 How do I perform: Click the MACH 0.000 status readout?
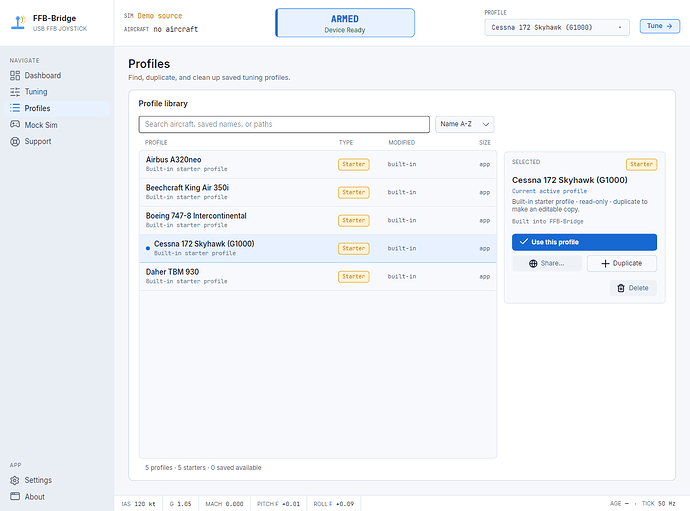tap(224, 504)
